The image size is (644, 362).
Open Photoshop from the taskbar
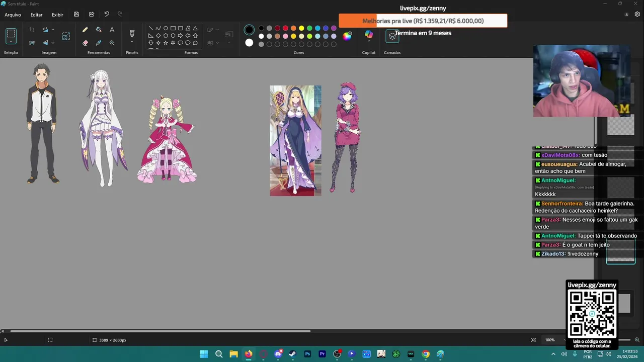307,354
